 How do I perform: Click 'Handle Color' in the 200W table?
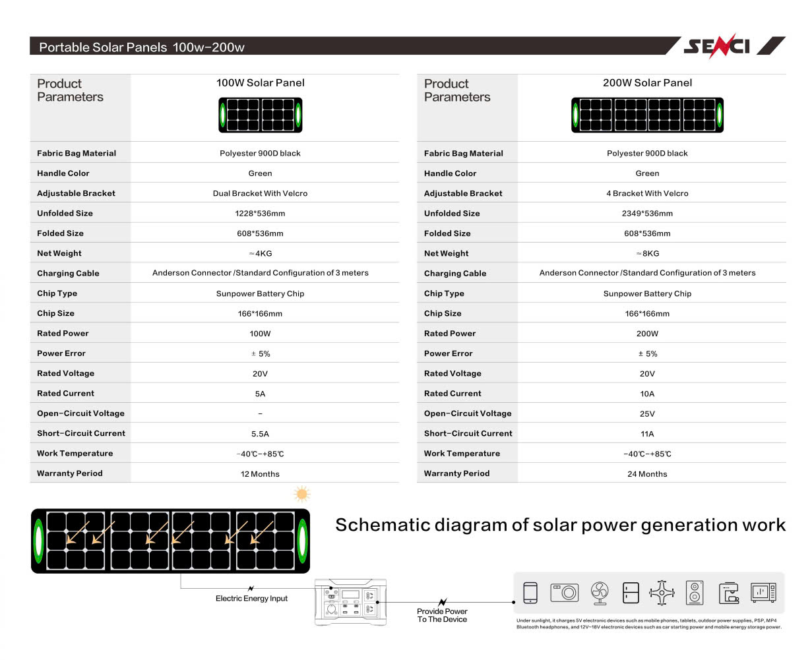click(451, 173)
